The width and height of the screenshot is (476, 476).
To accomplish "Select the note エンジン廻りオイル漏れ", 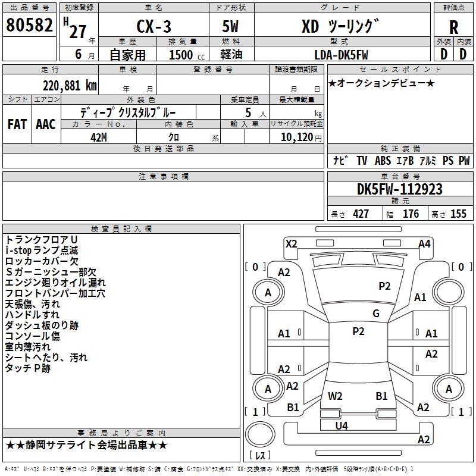I will [x=55, y=283].
